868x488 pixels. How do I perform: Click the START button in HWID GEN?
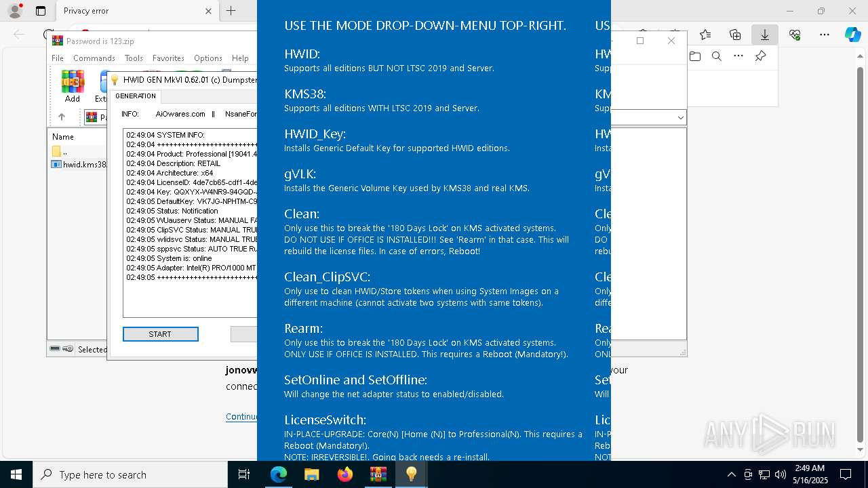pos(161,334)
